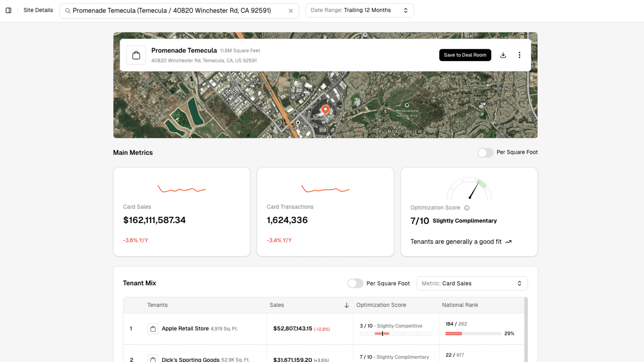
Task: Click the sort arrow on the Sales column
Action: [x=346, y=305]
